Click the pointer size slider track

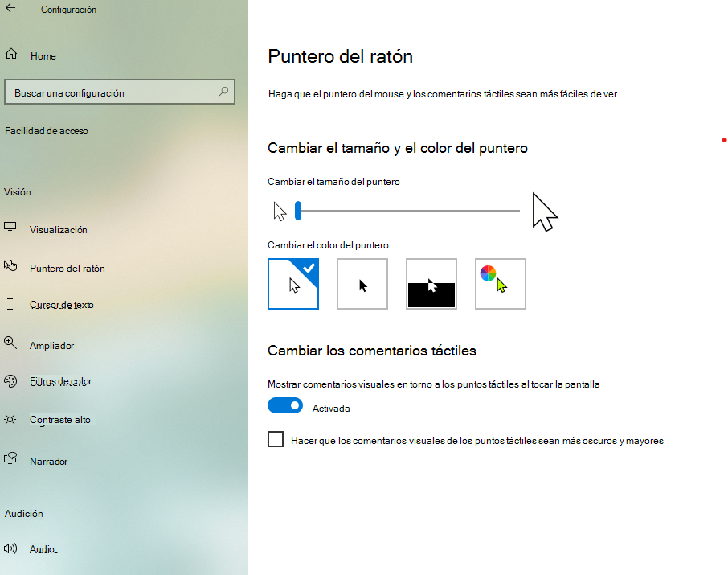tap(407, 211)
